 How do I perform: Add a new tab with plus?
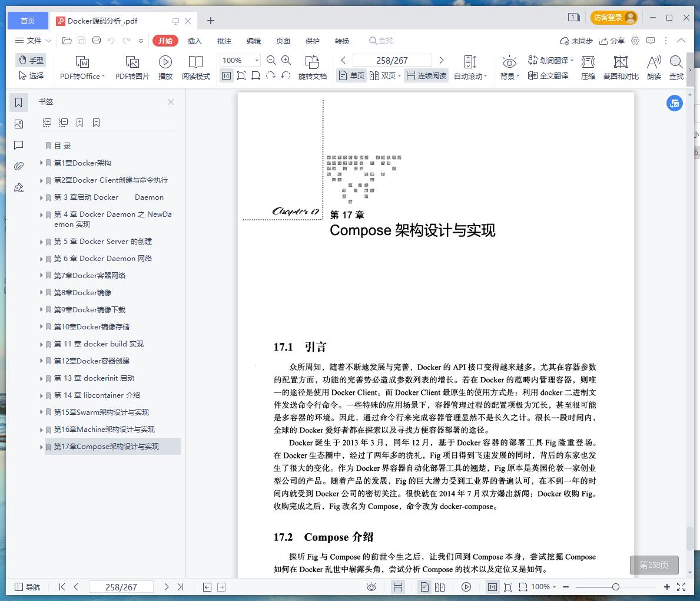211,21
